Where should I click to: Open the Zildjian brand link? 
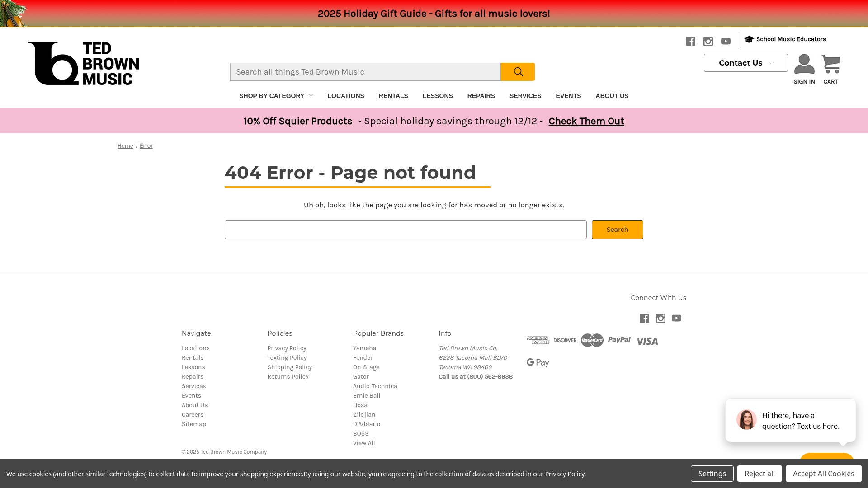coord(364,415)
